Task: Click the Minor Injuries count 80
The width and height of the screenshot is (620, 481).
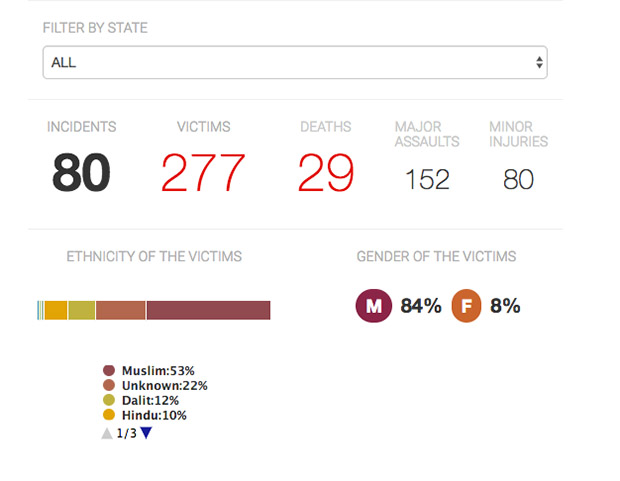Action: [x=518, y=179]
